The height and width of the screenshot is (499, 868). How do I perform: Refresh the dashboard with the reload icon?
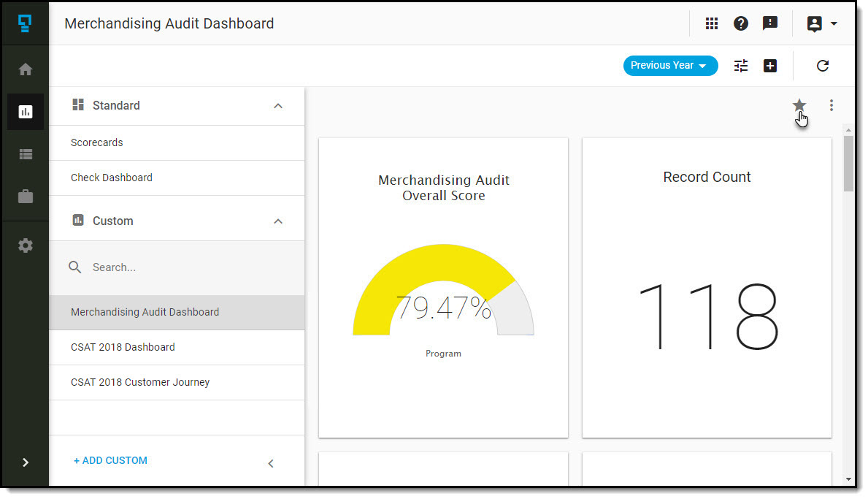point(823,66)
